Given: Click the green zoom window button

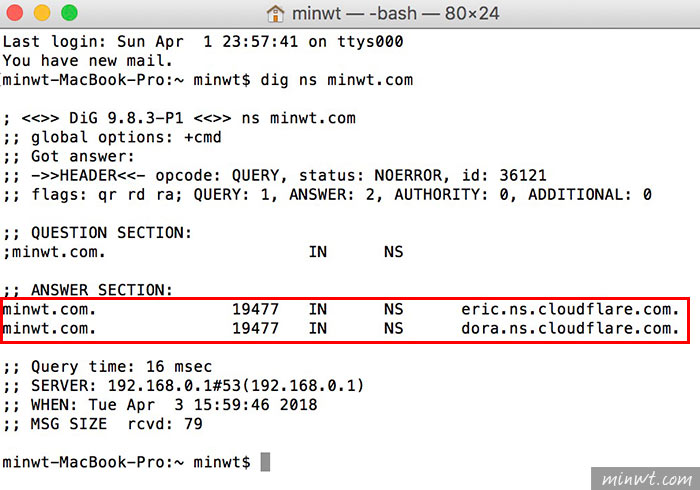Looking at the screenshot, I should pos(69,12).
